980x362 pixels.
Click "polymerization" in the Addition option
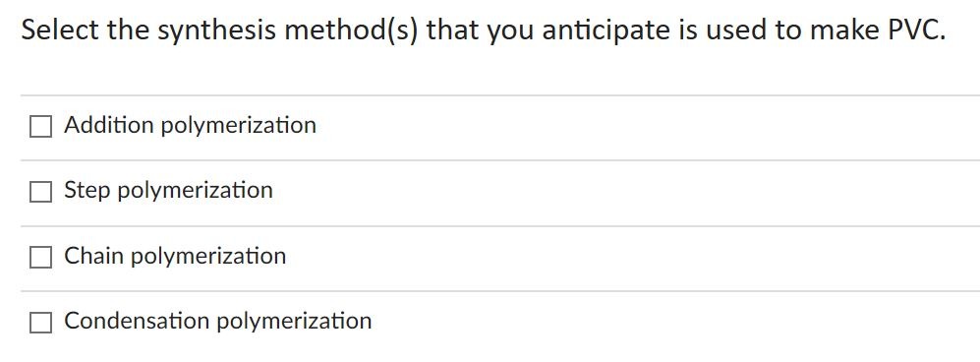coord(239,126)
